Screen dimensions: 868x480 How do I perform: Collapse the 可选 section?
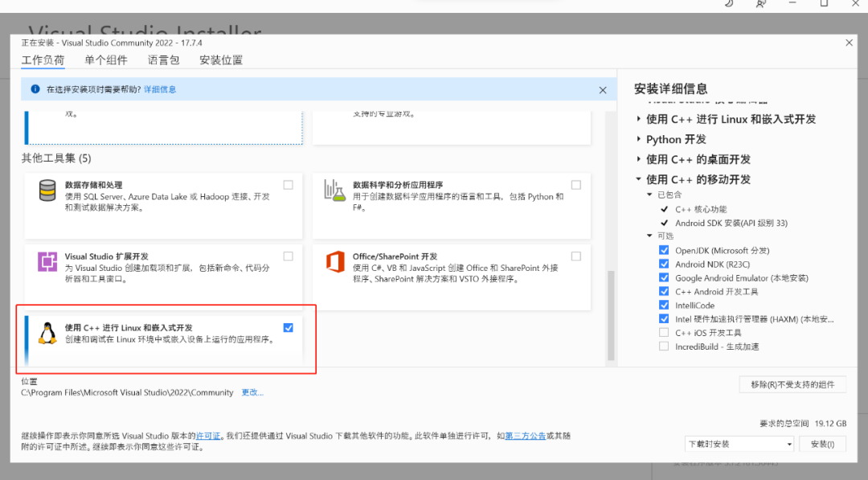pyautogui.click(x=650, y=236)
